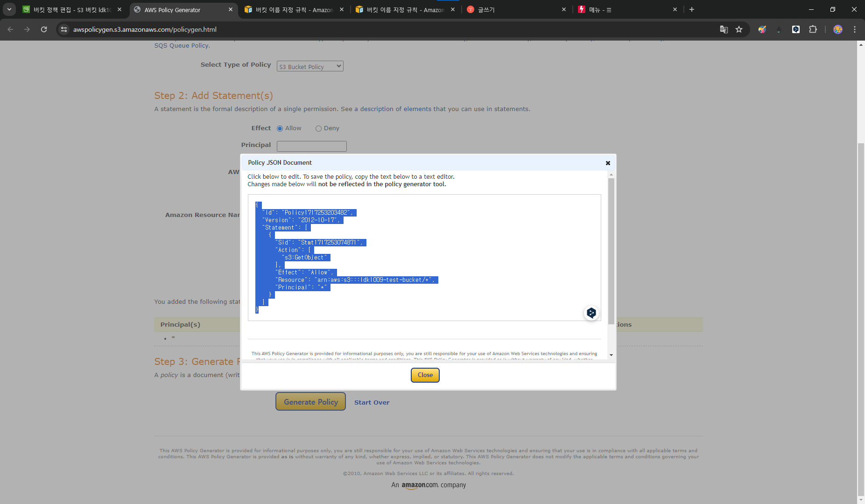Click the dark extension icon beside colorful one
The width and height of the screenshot is (865, 504).
pos(779,29)
